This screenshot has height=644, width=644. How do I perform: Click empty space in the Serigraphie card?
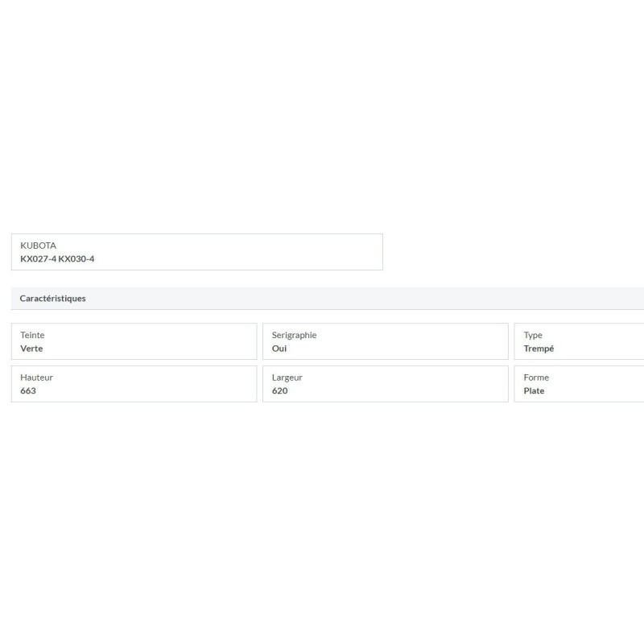pos(411,341)
